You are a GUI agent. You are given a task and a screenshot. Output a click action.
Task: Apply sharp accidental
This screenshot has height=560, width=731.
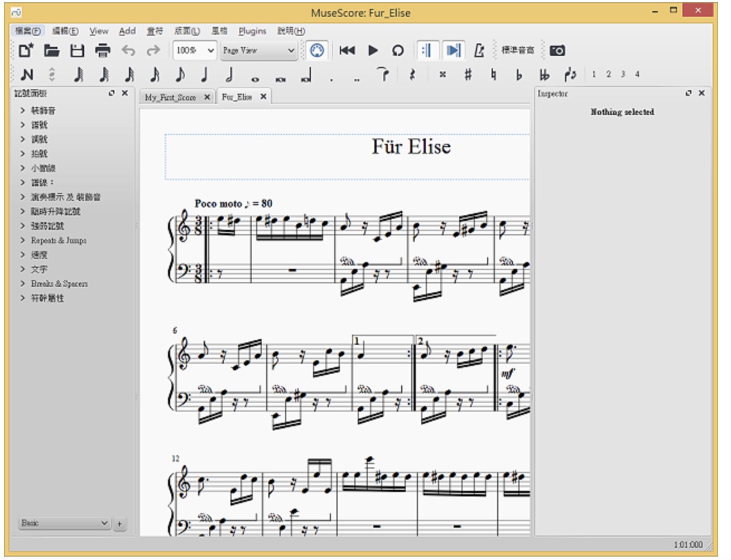468,74
